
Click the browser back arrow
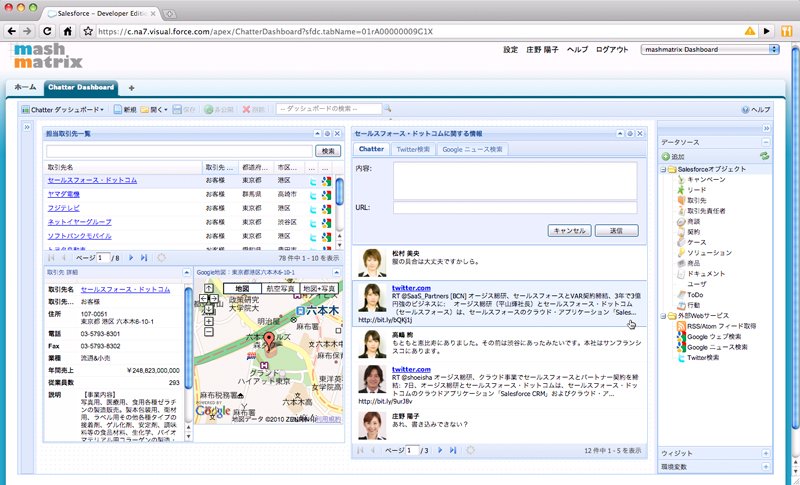12,31
